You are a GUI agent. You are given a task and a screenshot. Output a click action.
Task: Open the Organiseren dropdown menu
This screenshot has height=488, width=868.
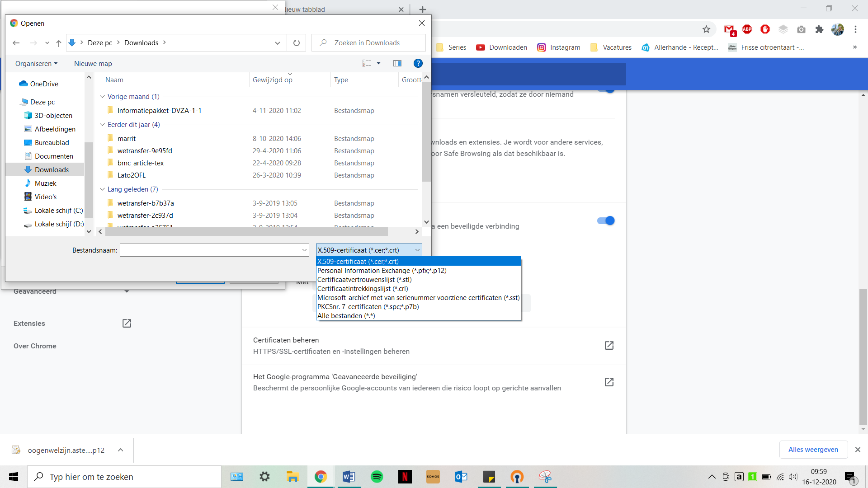pyautogui.click(x=36, y=64)
